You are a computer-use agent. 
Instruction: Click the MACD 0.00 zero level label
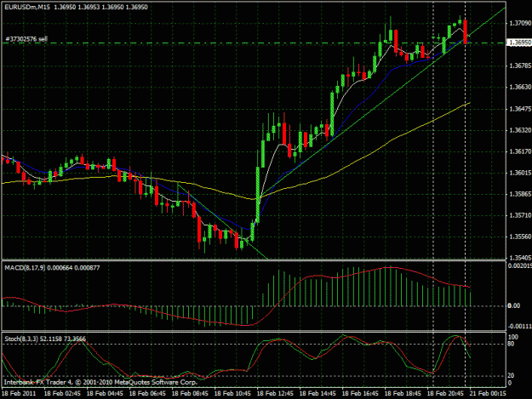click(x=514, y=305)
